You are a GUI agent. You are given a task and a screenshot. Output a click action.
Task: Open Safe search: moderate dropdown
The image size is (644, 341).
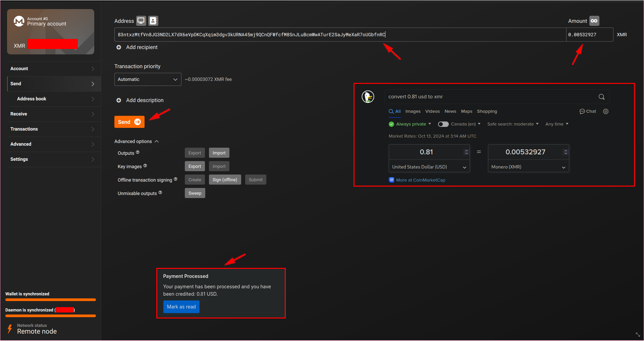coord(513,124)
